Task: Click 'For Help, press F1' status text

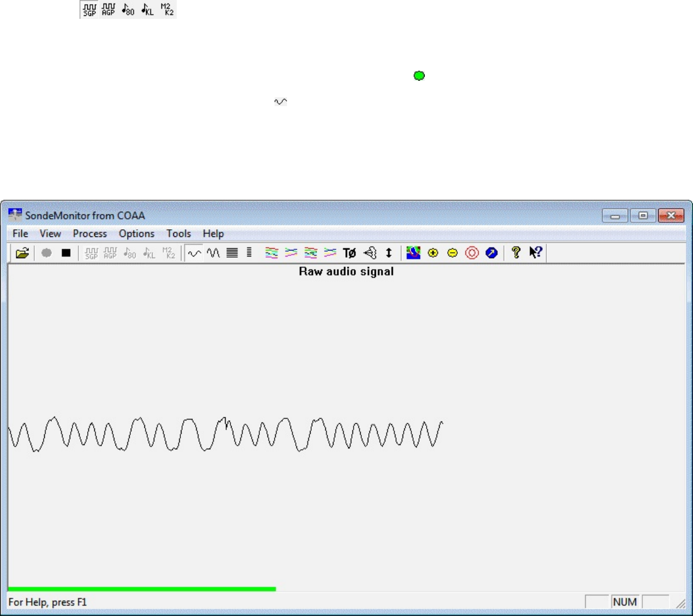Action: 48,602
